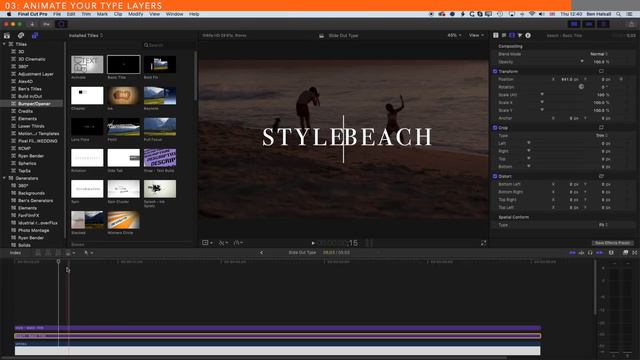
Task: Collapse the Generators tree section
Action: [4, 178]
